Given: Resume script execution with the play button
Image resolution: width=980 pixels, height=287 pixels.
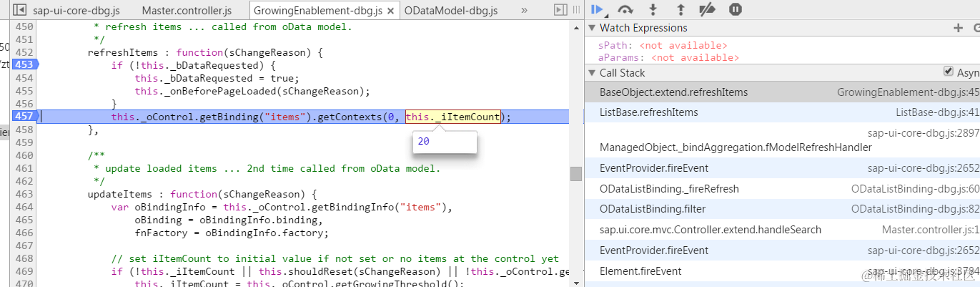Looking at the screenshot, I should 598,9.
